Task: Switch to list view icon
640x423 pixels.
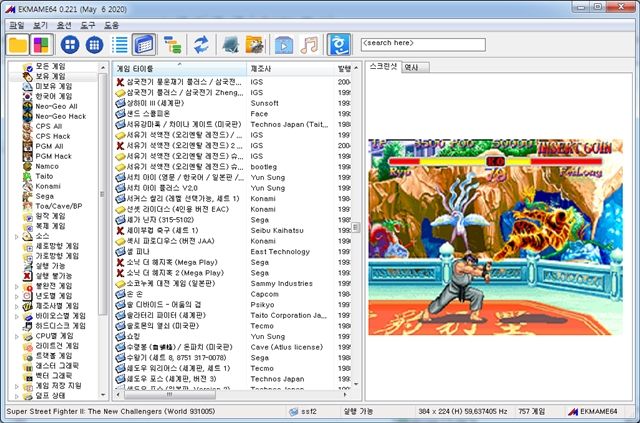Action: point(120,45)
